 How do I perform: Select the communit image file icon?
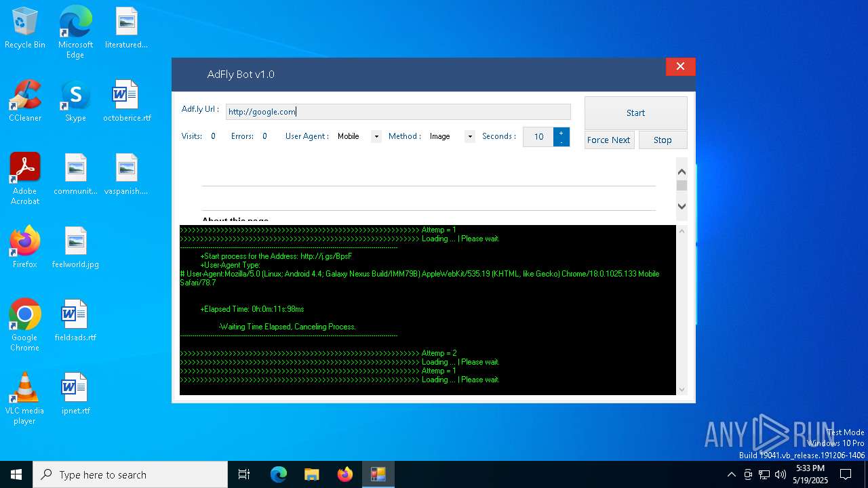point(75,174)
